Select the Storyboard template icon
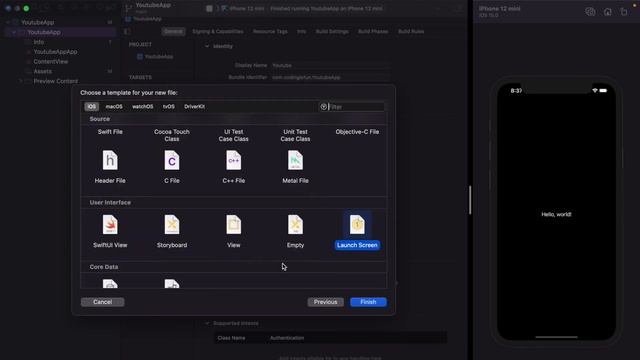The height and width of the screenshot is (360, 640). [x=172, y=224]
